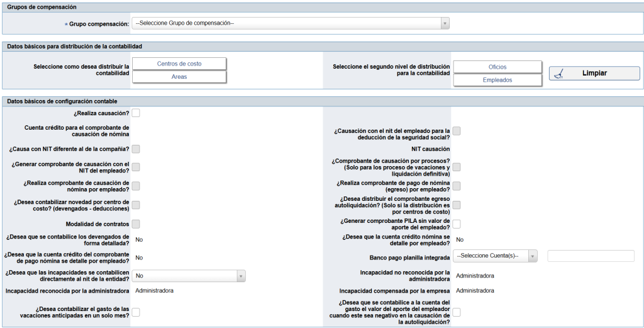This screenshot has height=328, width=644.
Task: Toggle comprobante de causación por procesos checkbox
Action: 457,167
